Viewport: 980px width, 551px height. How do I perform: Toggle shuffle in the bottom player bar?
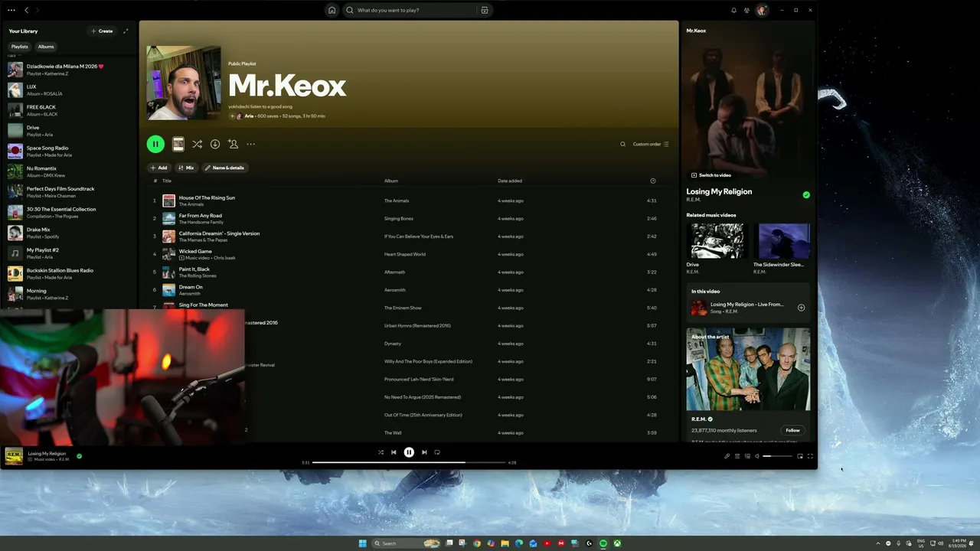[381, 452]
